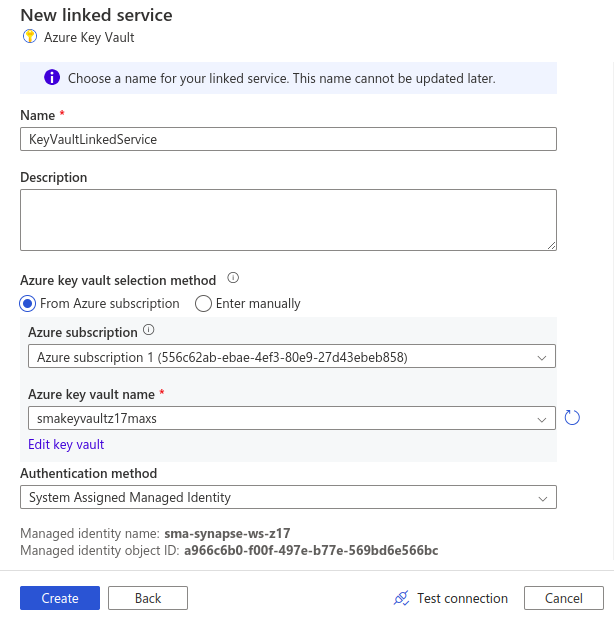The width and height of the screenshot is (614, 625).
Task: Focus the Description text area
Action: [288, 219]
